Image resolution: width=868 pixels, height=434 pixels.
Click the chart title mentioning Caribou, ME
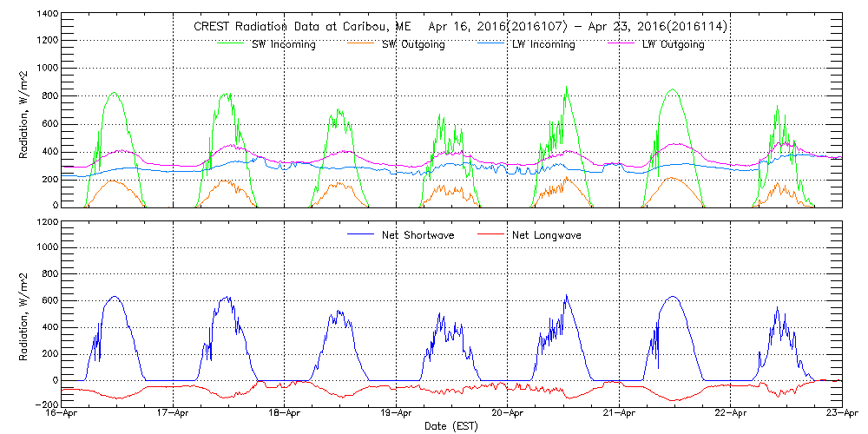pyautogui.click(x=460, y=27)
